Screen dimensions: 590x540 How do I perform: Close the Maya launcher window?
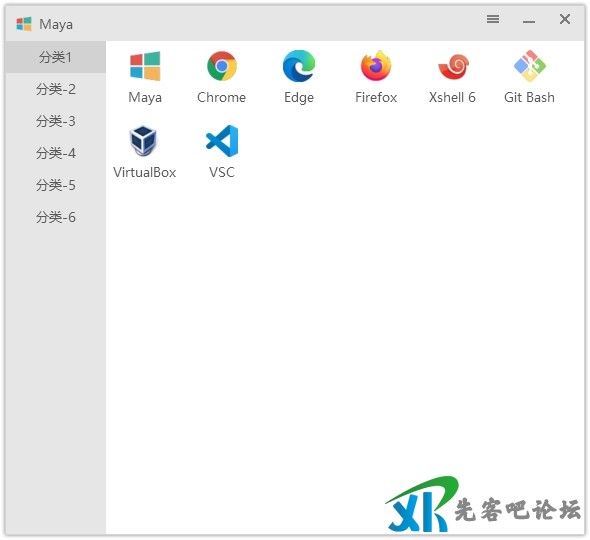tap(565, 19)
